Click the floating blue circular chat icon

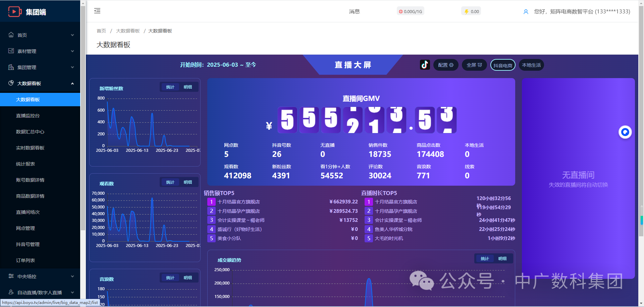tap(625, 132)
